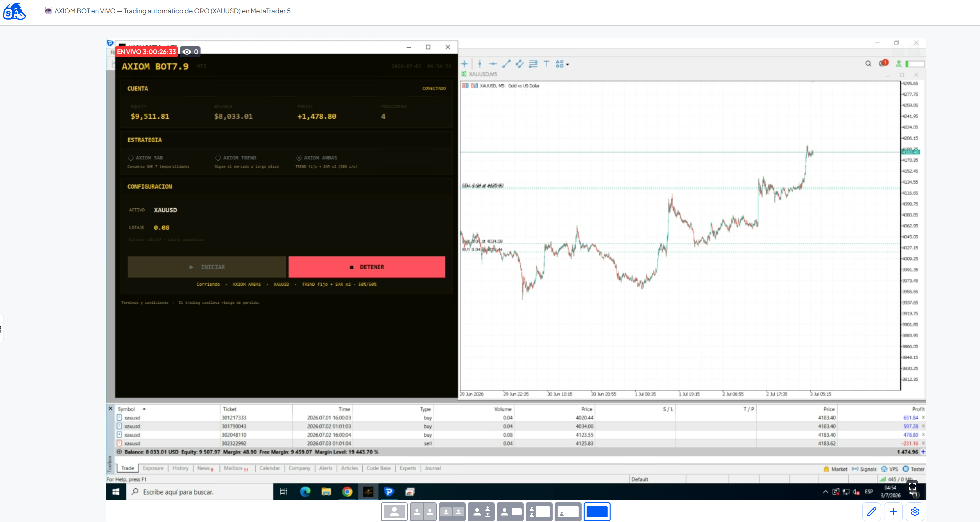Select the position row with ticket 301217333
Screen dimensions: 980x522
pos(520,418)
